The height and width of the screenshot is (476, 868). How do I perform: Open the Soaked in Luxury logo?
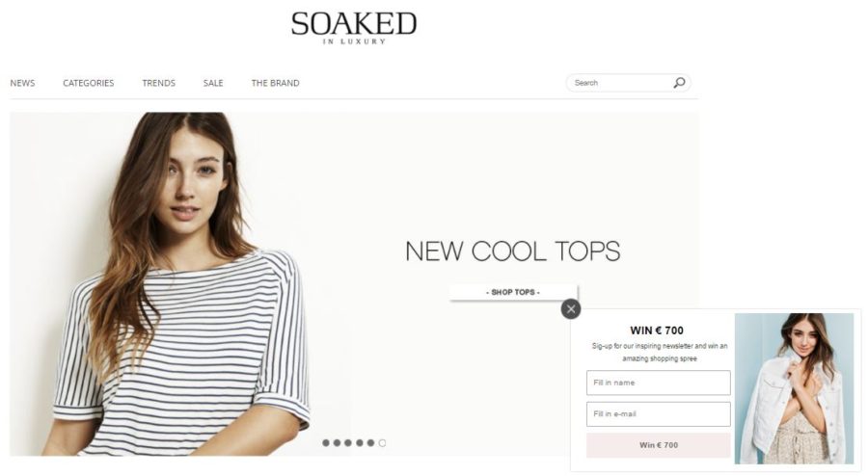(354, 28)
